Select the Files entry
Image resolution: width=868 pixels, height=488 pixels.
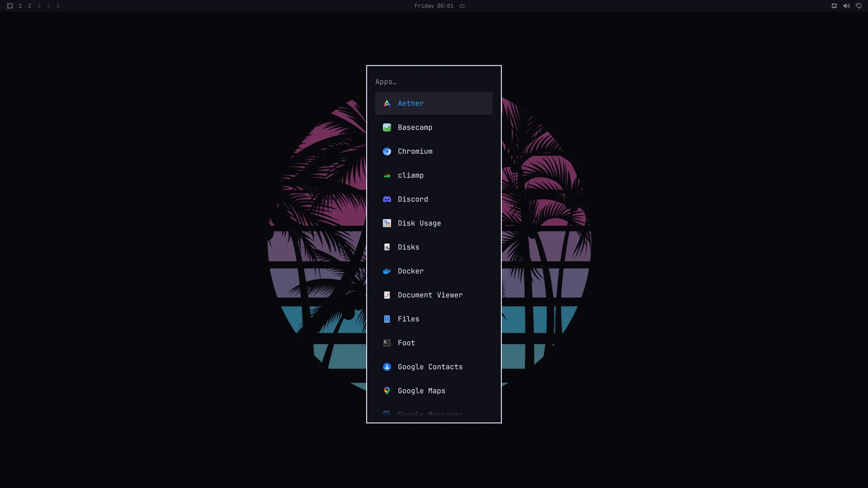click(x=434, y=319)
